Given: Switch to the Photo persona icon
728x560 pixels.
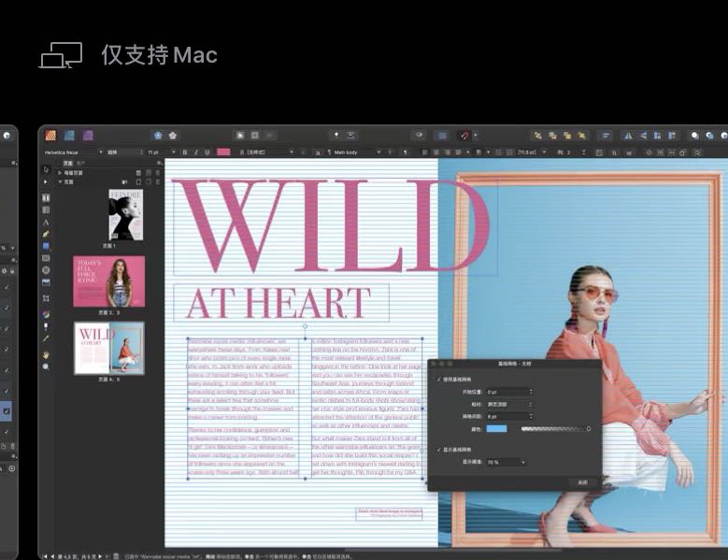Looking at the screenshot, I should point(88,136).
